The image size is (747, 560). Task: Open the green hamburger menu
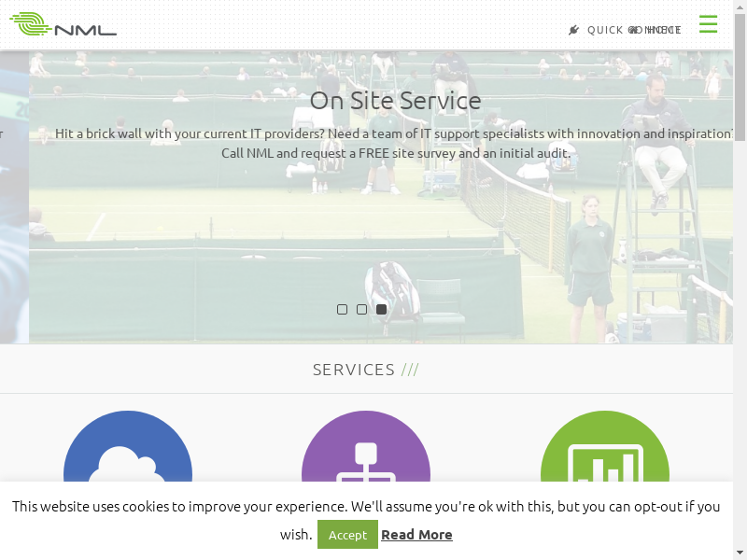point(708,24)
